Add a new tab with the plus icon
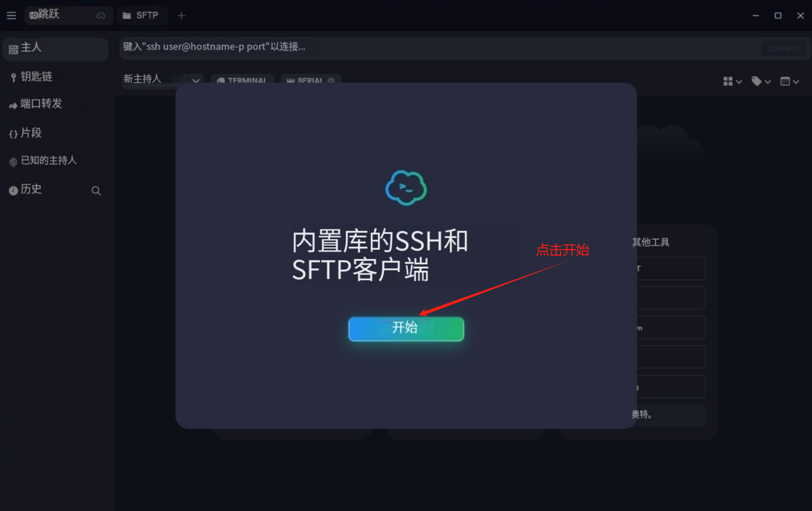812x511 pixels. (x=181, y=16)
